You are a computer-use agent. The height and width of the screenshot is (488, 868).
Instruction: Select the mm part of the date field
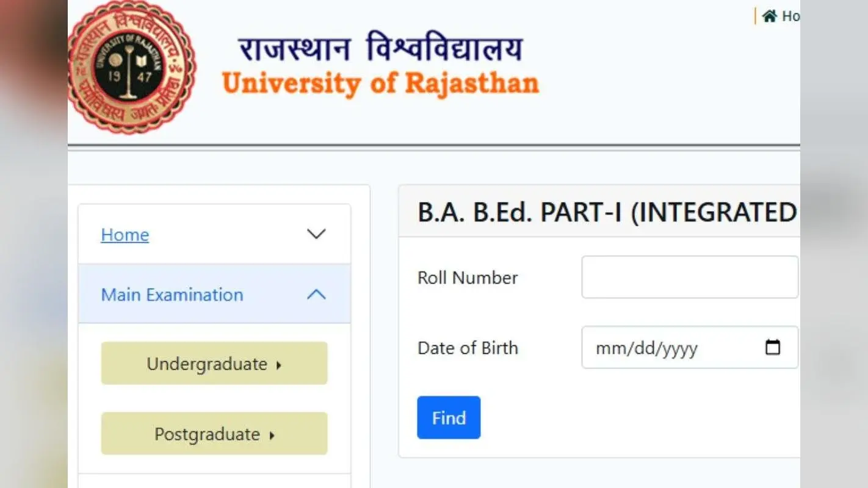click(607, 349)
